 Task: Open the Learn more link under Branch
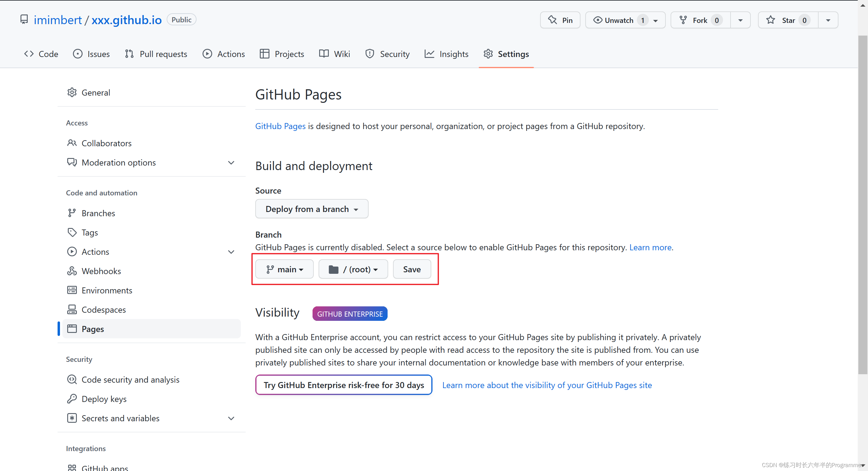[x=651, y=247]
